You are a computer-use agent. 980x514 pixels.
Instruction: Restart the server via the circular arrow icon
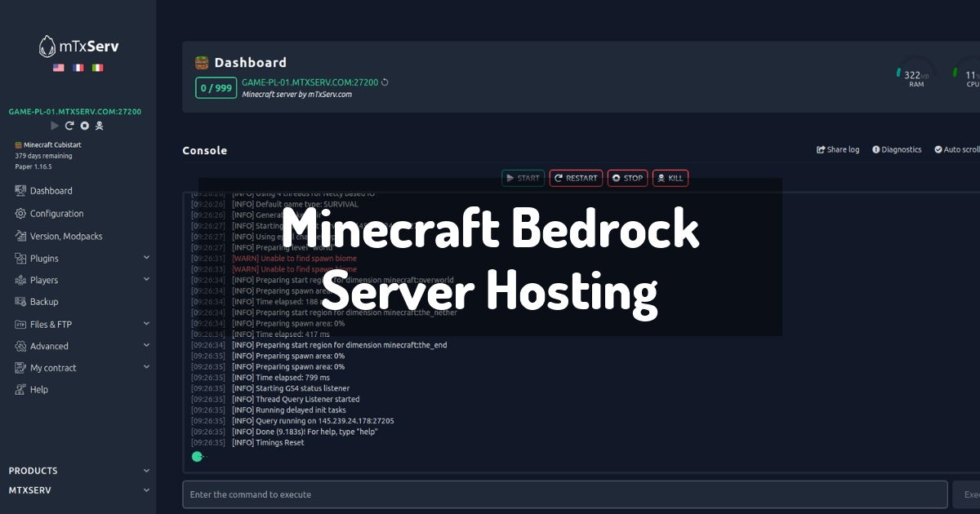(x=69, y=126)
